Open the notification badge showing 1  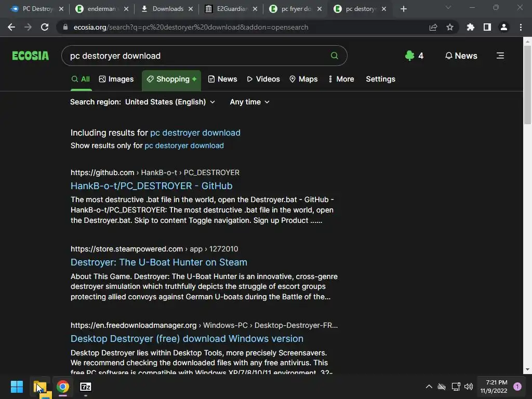coord(517,387)
